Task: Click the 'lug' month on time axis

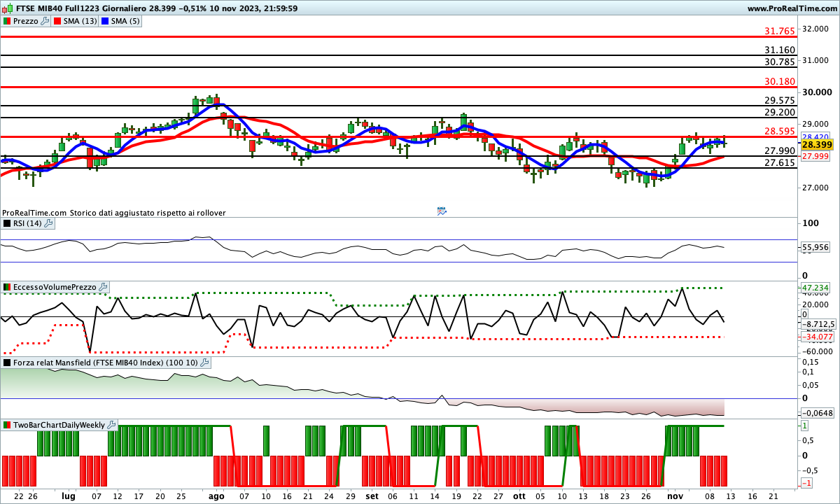Action: click(x=68, y=496)
